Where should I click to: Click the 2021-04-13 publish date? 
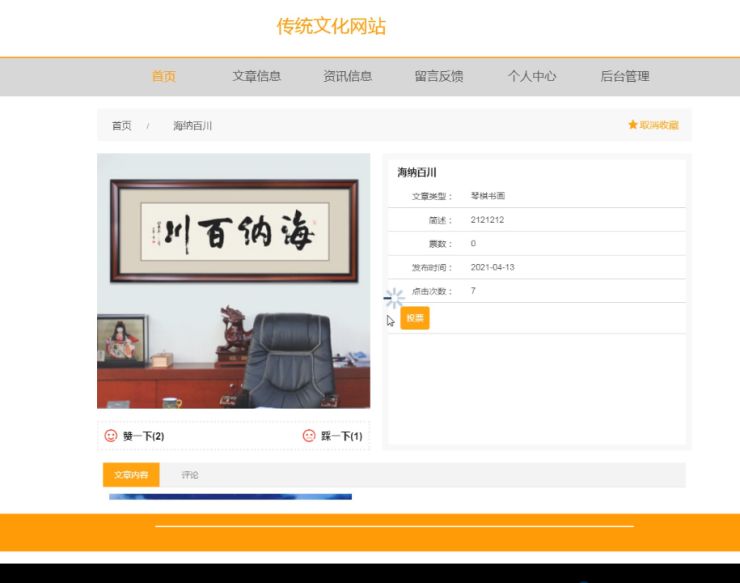[492, 267]
